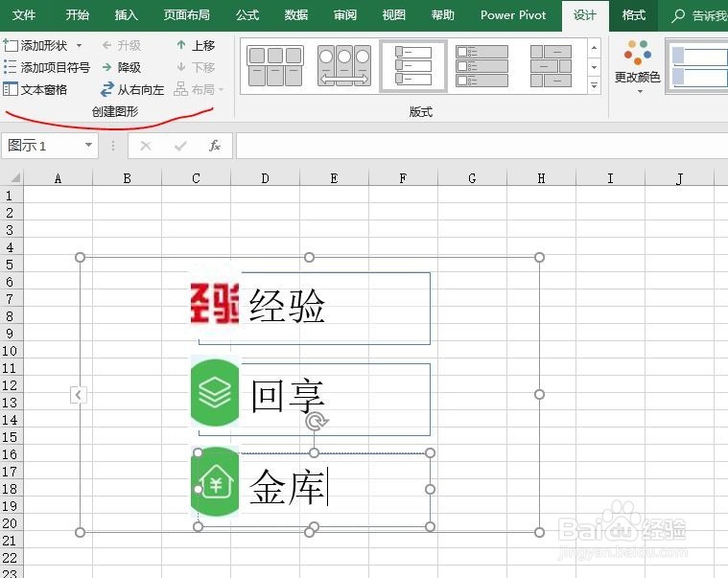Open the Name Box dropdown arrow

(88, 145)
